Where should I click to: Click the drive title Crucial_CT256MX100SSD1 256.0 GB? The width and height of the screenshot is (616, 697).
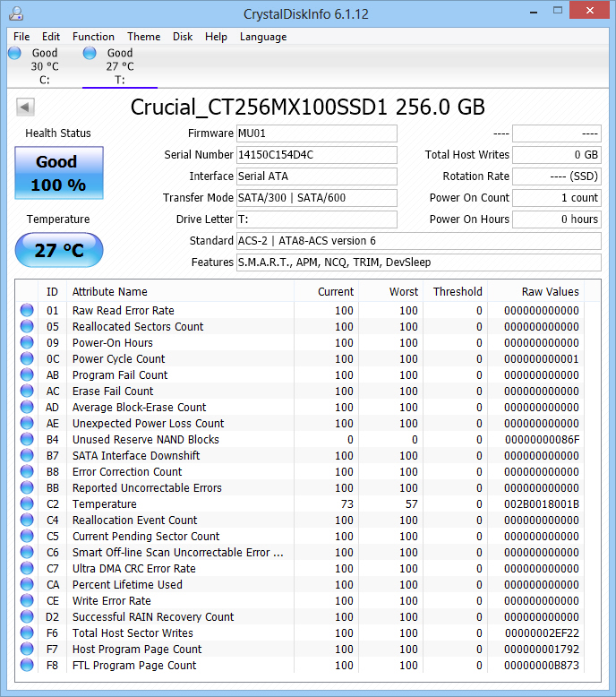(x=307, y=108)
